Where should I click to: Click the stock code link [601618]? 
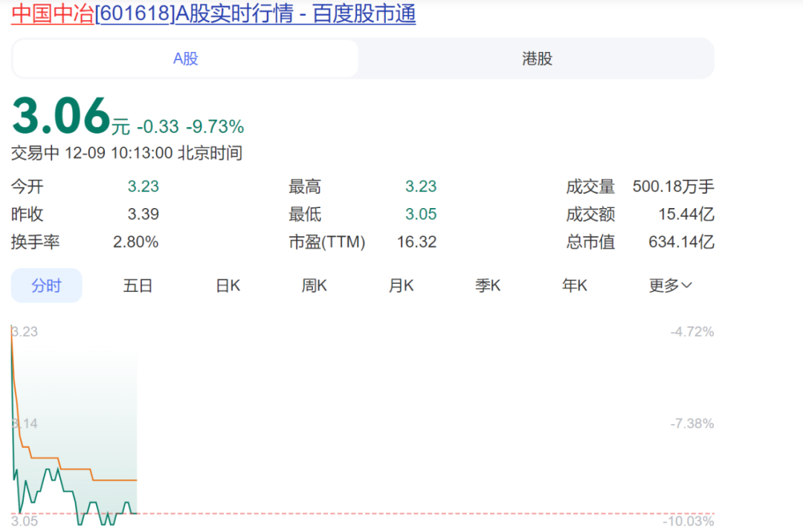pyautogui.click(x=132, y=13)
